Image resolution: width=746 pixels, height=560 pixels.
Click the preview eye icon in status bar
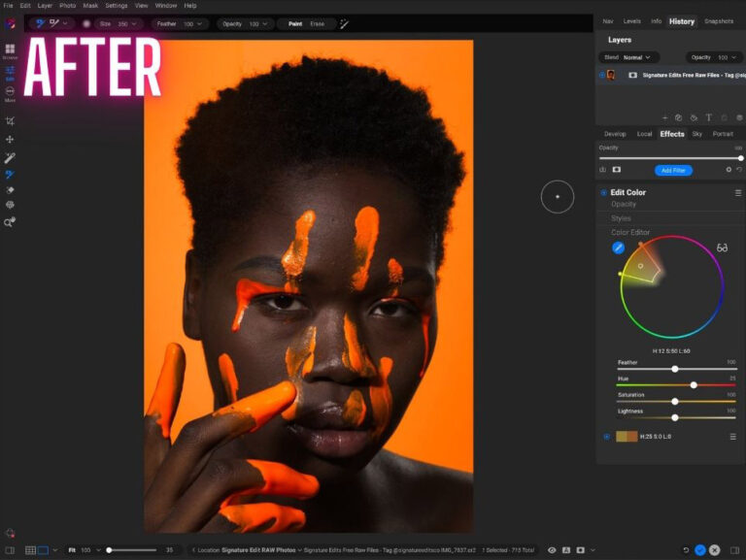(552, 550)
